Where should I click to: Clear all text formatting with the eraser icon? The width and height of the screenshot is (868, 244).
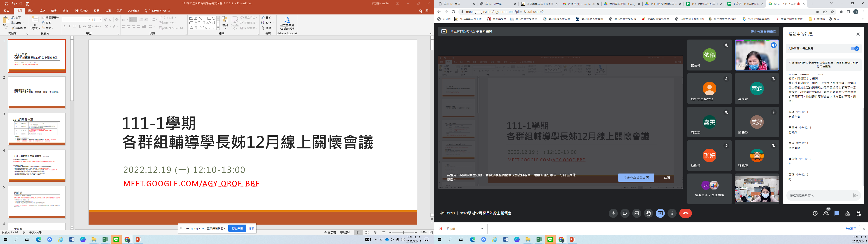(117, 20)
